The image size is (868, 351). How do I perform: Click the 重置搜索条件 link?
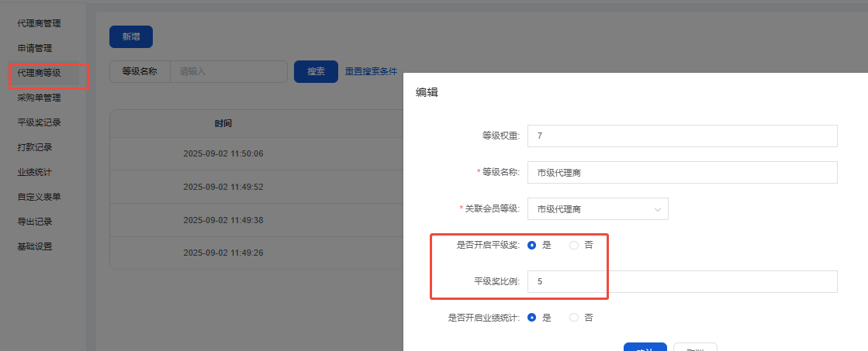371,71
